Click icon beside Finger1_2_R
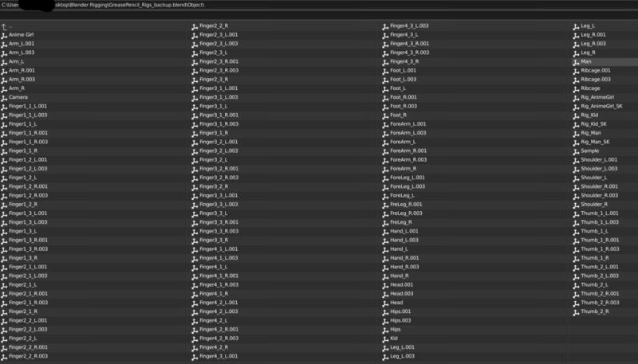The image size is (638, 364). pos(5,205)
